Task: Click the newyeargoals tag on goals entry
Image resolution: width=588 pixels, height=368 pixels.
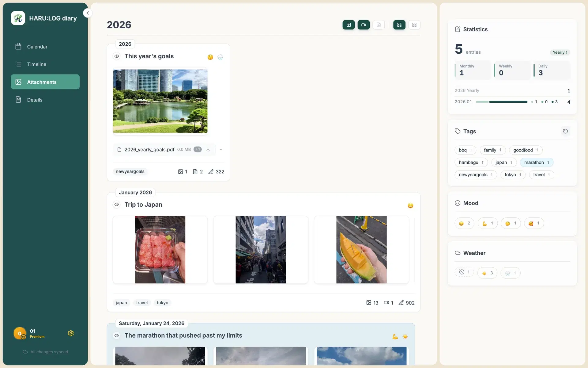Action: [x=130, y=171]
